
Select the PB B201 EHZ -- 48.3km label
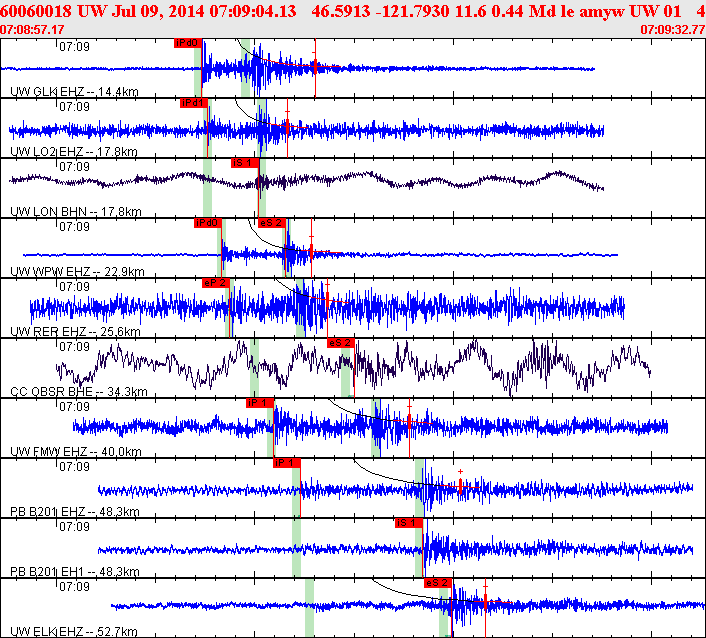[x=75, y=511]
